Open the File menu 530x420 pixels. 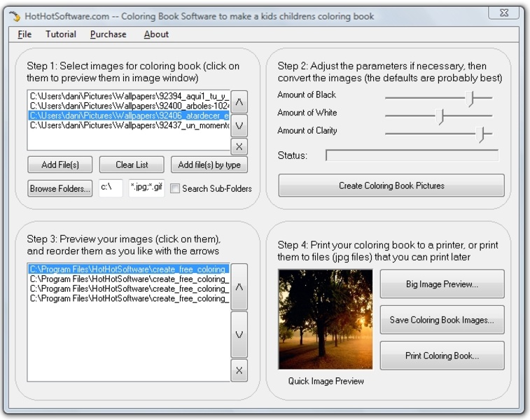click(25, 34)
